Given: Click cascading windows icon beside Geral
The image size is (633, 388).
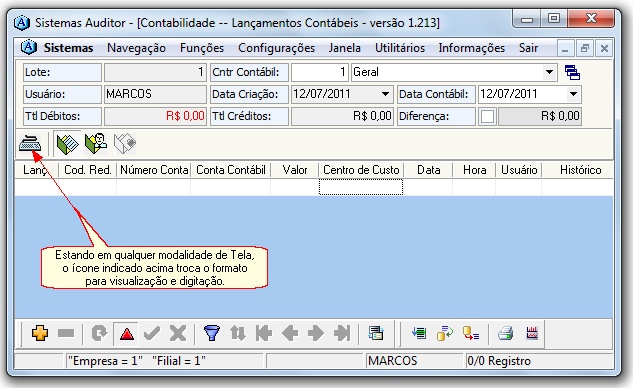Looking at the screenshot, I should pyautogui.click(x=572, y=72).
